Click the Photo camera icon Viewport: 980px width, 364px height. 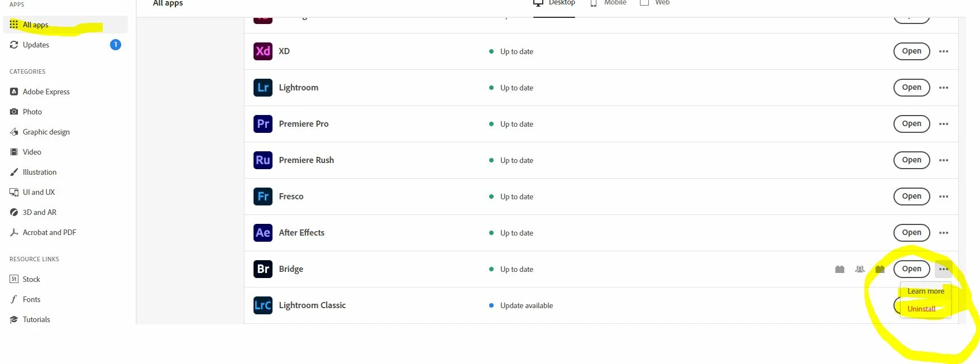point(14,112)
